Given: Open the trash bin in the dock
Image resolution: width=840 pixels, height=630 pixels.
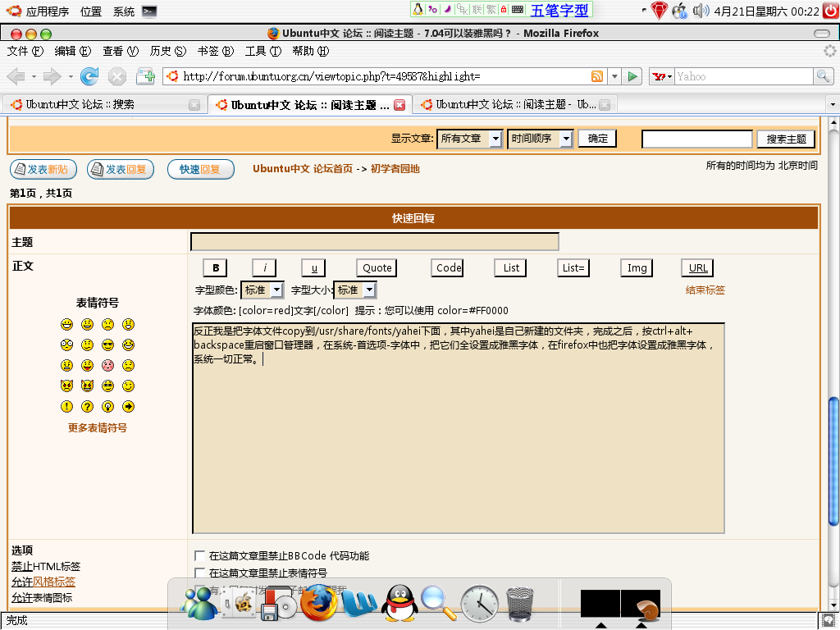Looking at the screenshot, I should tap(519, 604).
